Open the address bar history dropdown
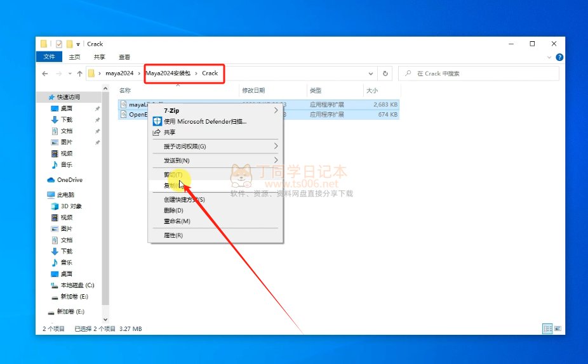This screenshot has width=588, height=364. pos(370,74)
